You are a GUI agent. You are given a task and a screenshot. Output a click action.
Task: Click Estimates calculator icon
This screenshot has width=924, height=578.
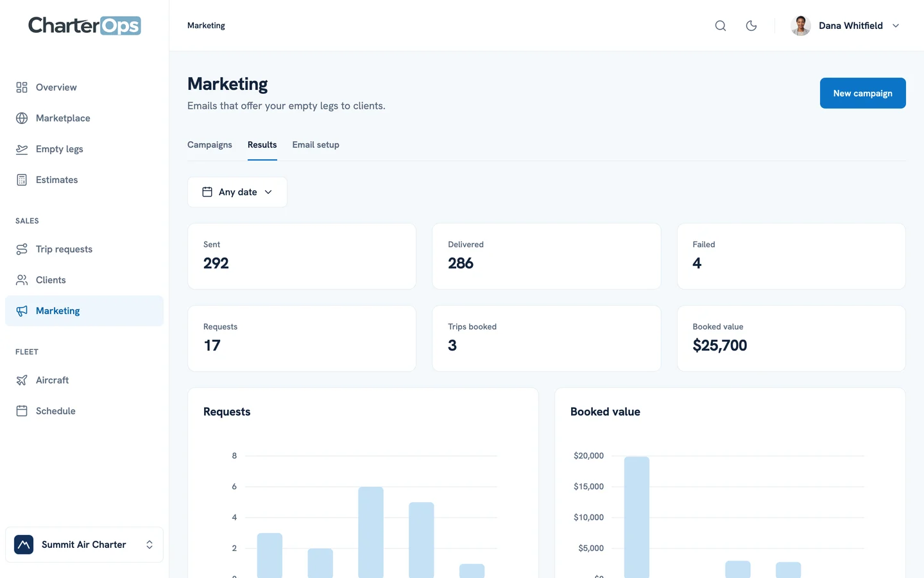(22, 180)
